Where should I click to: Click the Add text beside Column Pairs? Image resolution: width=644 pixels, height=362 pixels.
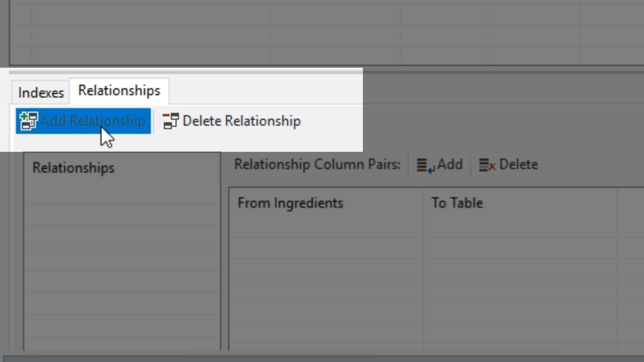pyautogui.click(x=450, y=165)
